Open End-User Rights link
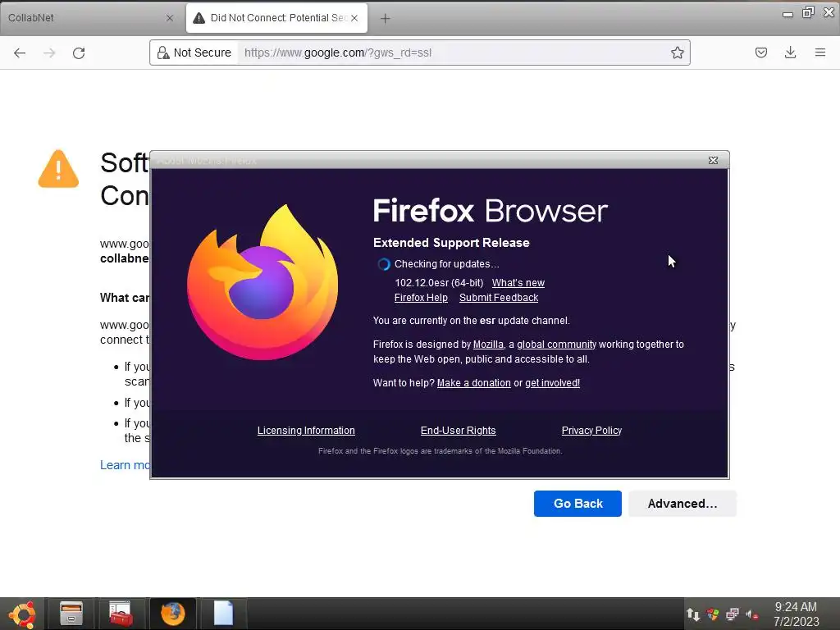This screenshot has width=840, height=630. (x=458, y=431)
